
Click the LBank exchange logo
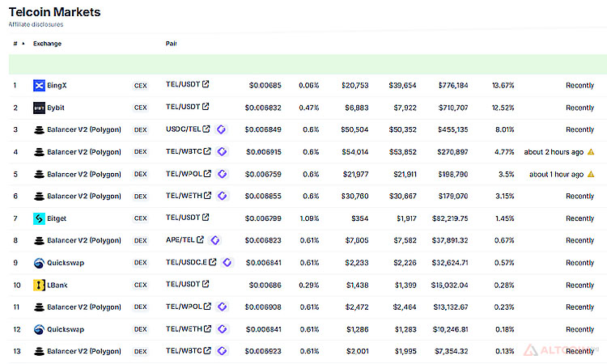tap(39, 285)
